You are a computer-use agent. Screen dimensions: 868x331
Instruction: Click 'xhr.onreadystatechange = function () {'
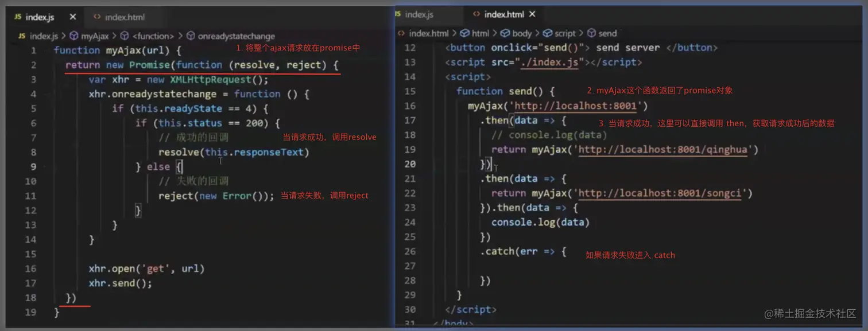pyautogui.click(x=199, y=94)
